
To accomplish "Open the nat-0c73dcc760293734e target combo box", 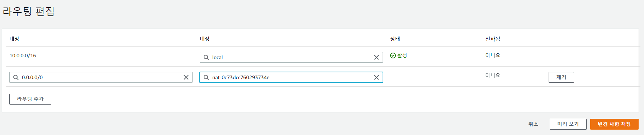I will pos(291,77).
